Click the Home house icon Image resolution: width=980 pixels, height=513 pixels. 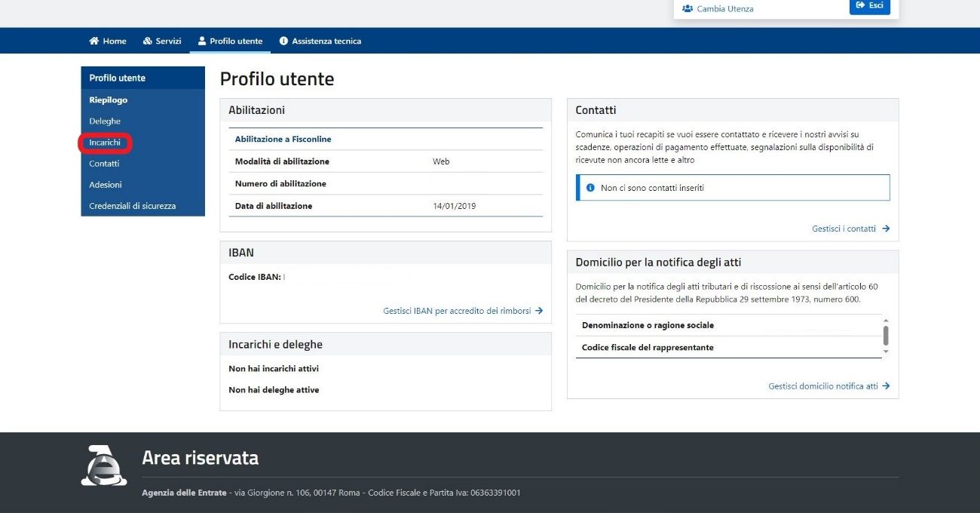tap(94, 41)
